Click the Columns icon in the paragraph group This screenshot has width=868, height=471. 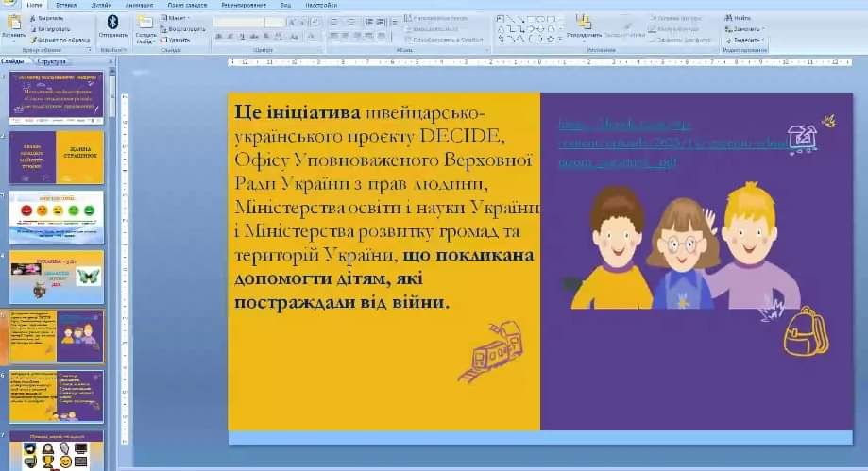click(382, 36)
